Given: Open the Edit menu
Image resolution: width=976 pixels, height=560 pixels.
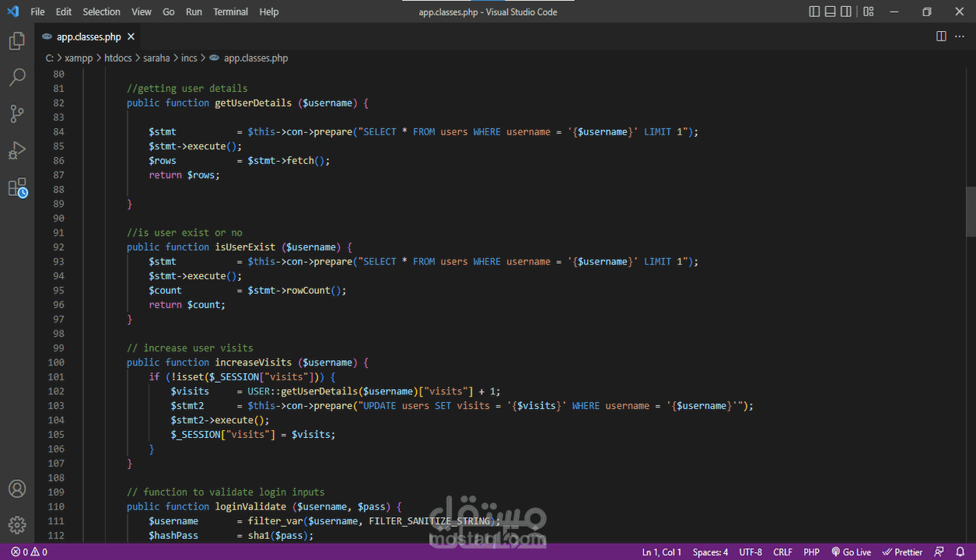Looking at the screenshot, I should [64, 12].
